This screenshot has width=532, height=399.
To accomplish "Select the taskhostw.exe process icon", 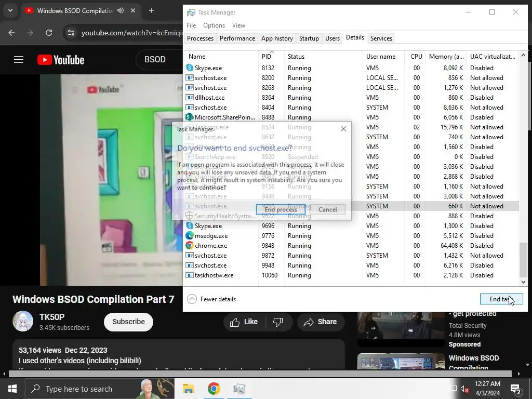I will point(189,275).
